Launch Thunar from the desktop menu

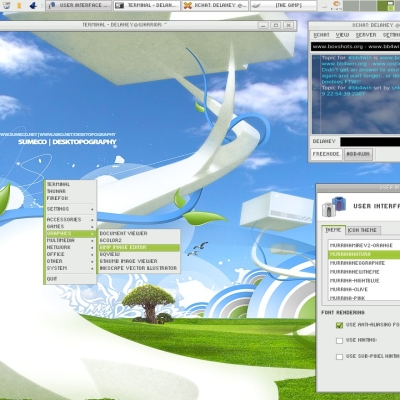70,191
